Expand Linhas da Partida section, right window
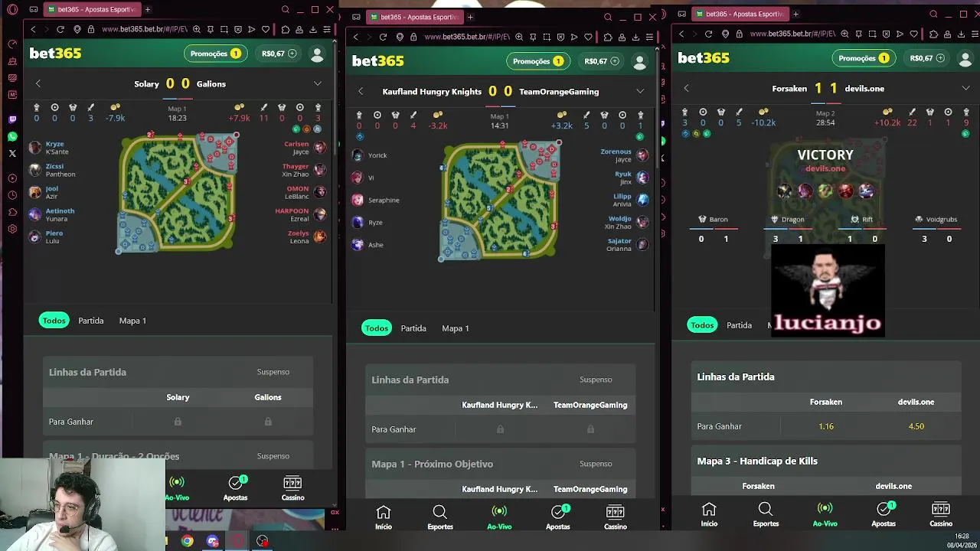The width and height of the screenshot is (980, 551). click(x=825, y=377)
